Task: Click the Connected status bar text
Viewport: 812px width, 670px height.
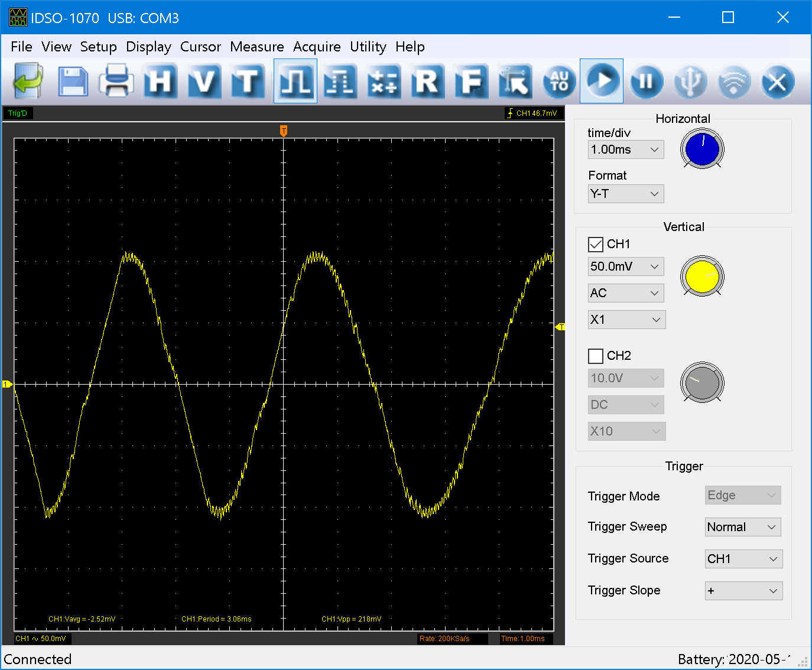Action: [x=38, y=659]
